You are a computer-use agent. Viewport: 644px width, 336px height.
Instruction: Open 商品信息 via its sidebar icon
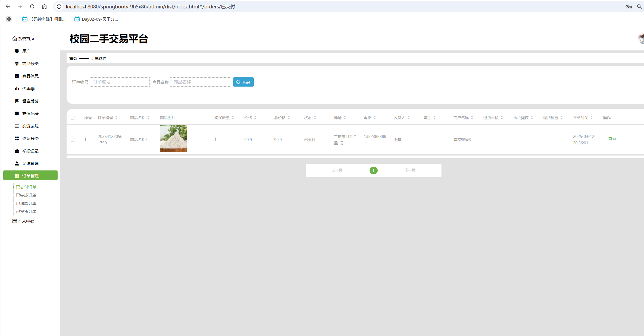(x=17, y=76)
